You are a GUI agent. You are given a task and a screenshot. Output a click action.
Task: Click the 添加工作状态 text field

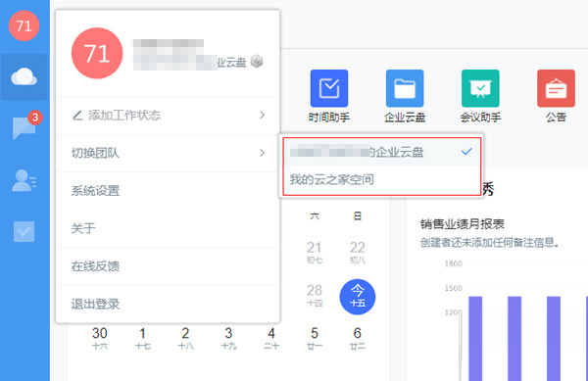(x=124, y=115)
